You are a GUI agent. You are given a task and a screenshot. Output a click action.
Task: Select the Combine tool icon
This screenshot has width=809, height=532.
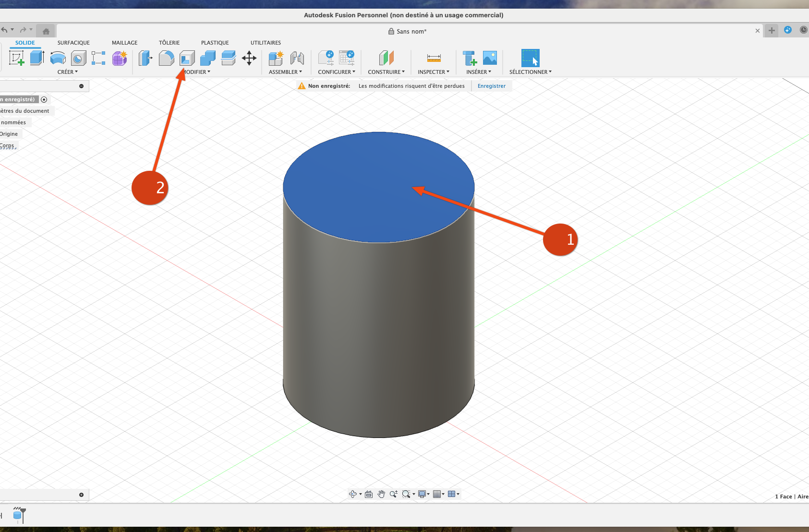point(208,59)
